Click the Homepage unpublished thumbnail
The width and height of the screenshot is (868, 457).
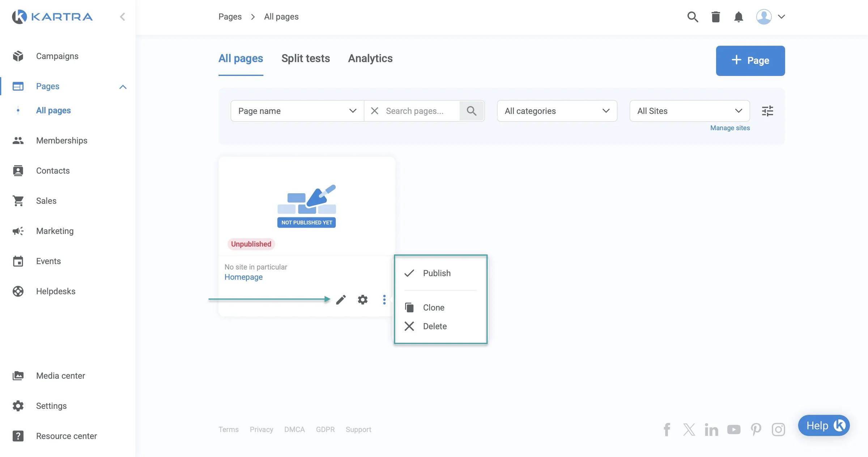pyautogui.click(x=307, y=206)
